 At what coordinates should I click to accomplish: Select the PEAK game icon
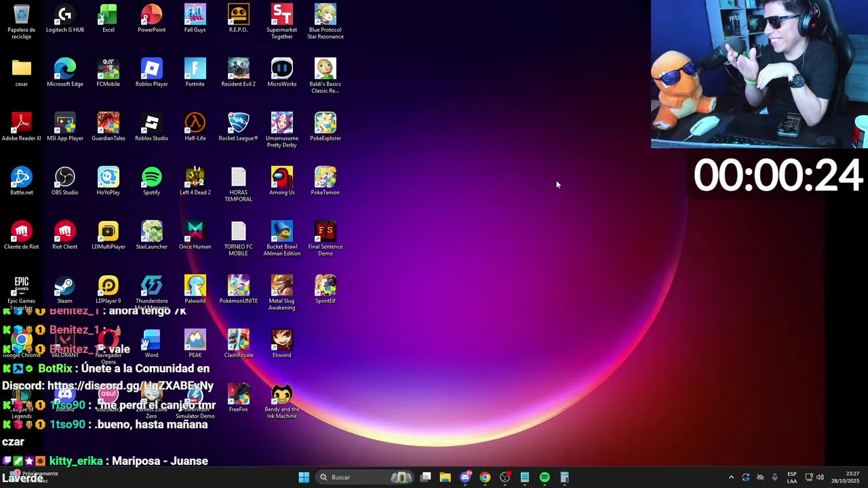[x=195, y=344]
